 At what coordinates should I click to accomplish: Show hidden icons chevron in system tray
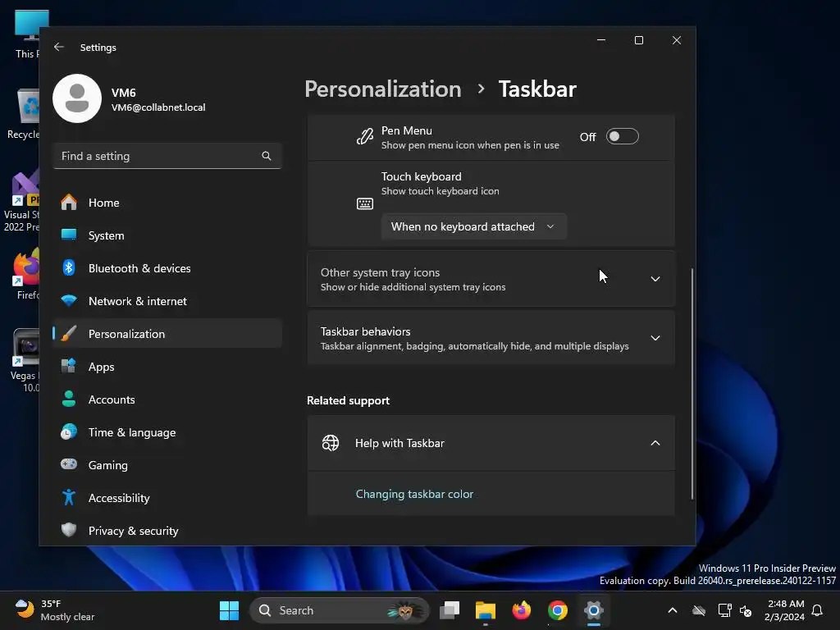673,610
